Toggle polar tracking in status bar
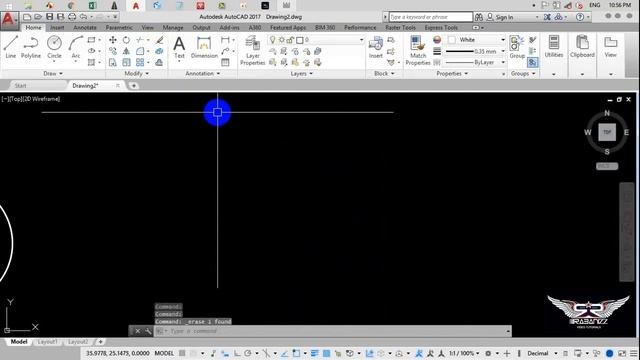The width and height of the screenshot is (640, 360). click(248, 353)
